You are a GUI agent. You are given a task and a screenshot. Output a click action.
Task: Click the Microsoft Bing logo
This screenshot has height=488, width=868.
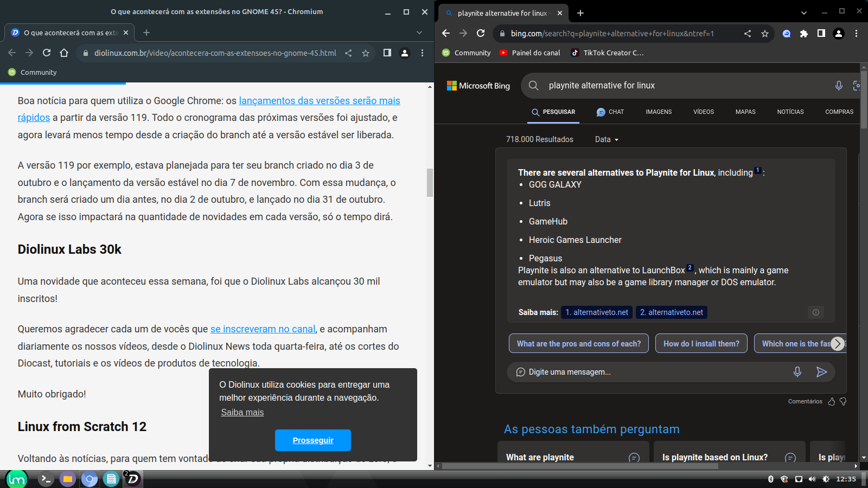click(x=478, y=86)
